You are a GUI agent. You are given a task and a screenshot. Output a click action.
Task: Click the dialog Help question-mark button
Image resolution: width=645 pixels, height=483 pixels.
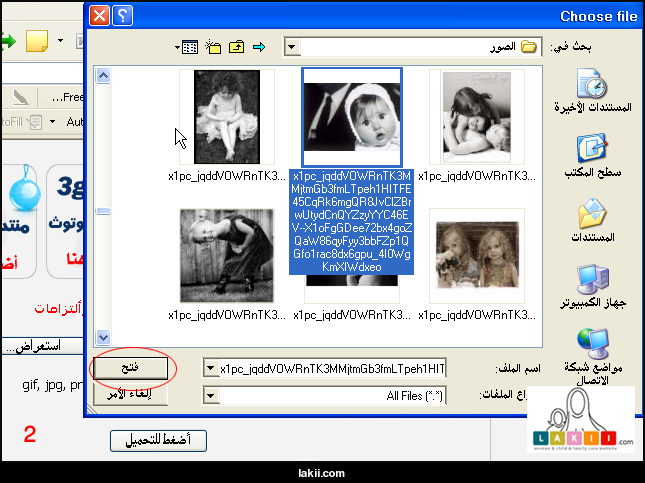tap(123, 16)
